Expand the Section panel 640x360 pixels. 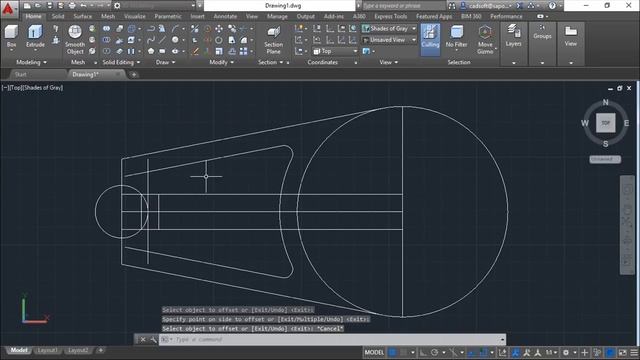coord(270,62)
